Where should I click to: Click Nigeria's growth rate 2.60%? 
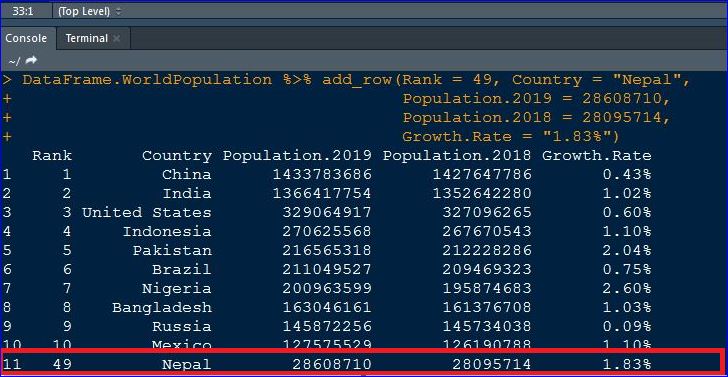pos(626,288)
